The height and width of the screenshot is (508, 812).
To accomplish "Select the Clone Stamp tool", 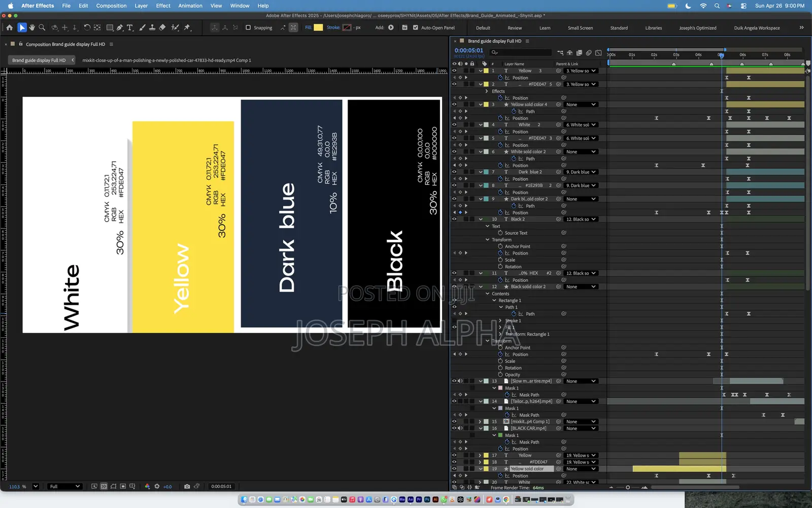I will click(152, 27).
